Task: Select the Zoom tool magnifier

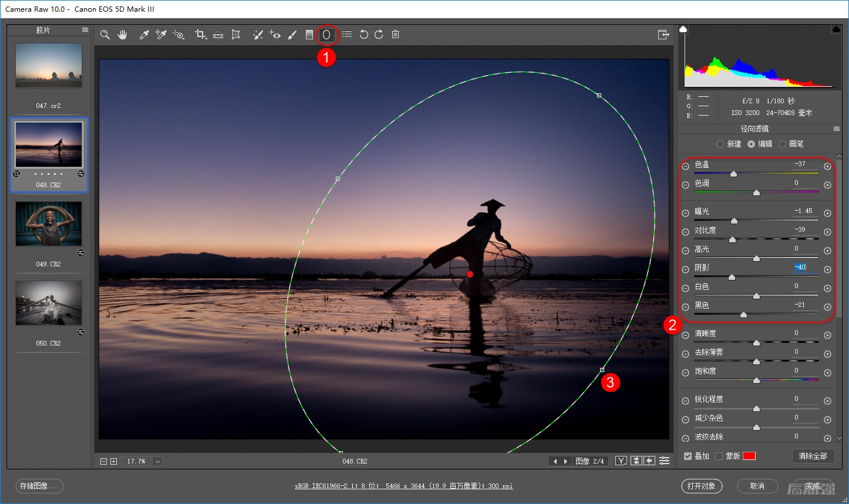Action: (x=105, y=35)
